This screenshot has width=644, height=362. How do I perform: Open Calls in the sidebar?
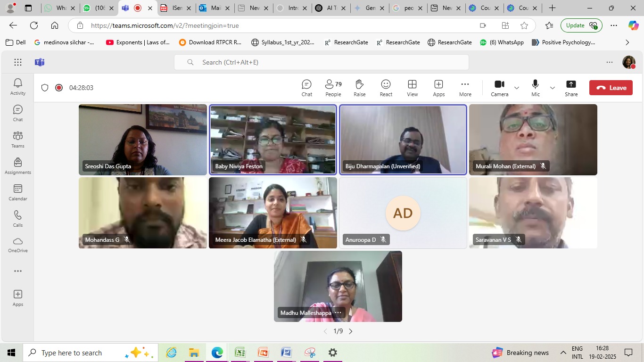[18, 219]
